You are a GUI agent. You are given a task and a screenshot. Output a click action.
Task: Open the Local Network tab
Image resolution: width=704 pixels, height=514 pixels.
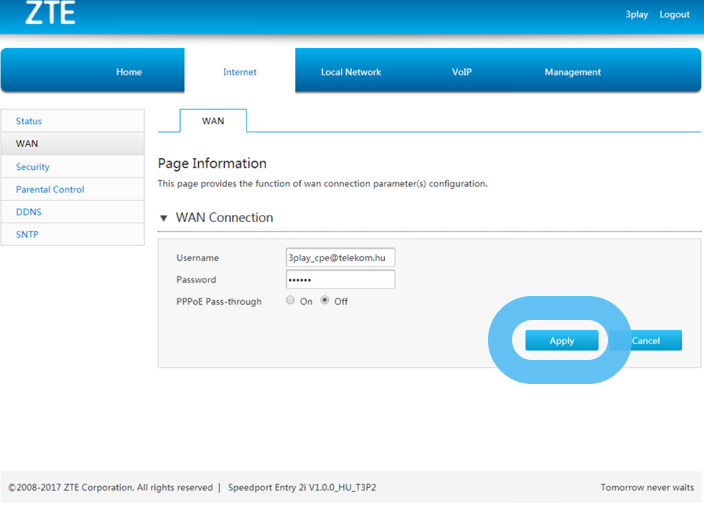(x=351, y=72)
